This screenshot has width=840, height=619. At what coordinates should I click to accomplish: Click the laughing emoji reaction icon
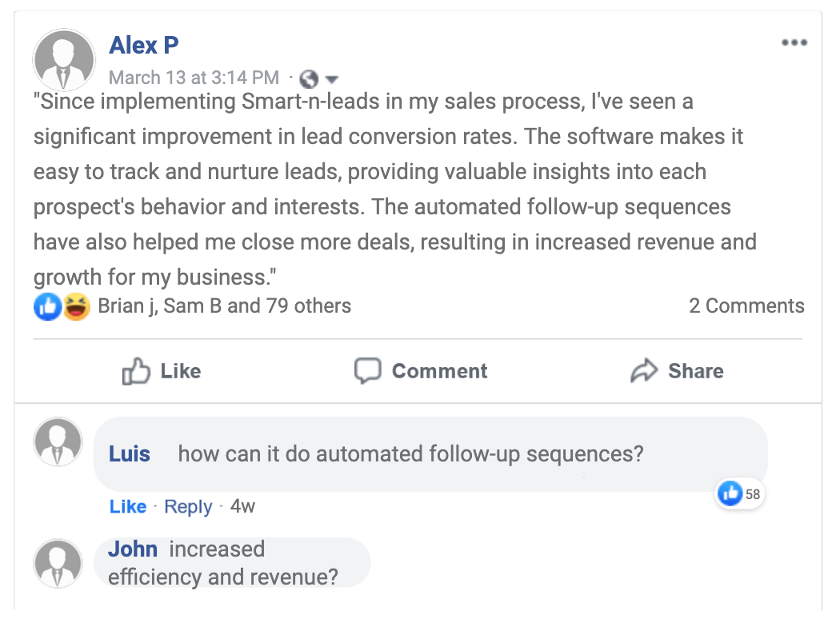point(76,306)
